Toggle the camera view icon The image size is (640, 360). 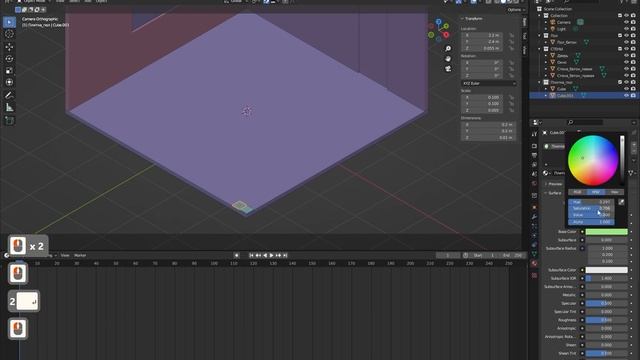pos(448,69)
